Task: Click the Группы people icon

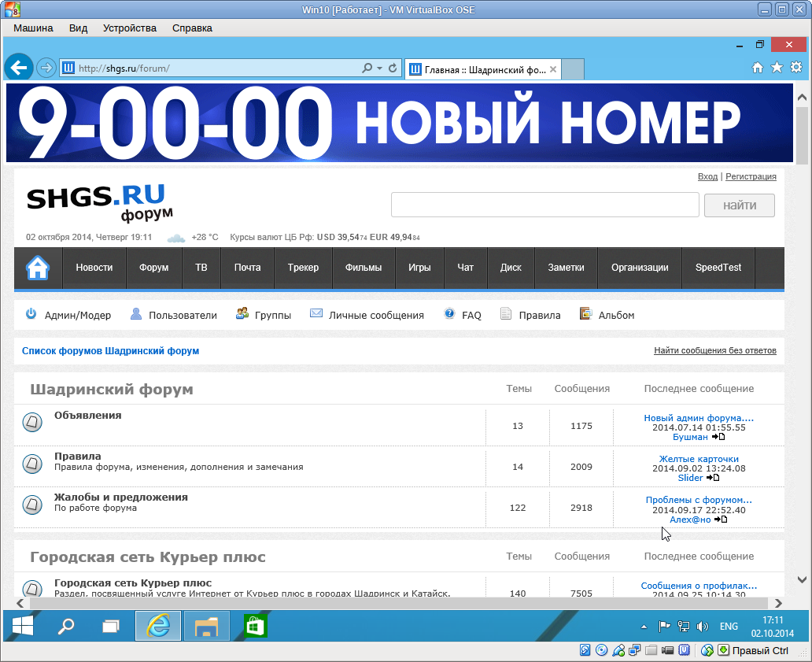Action: click(x=242, y=313)
